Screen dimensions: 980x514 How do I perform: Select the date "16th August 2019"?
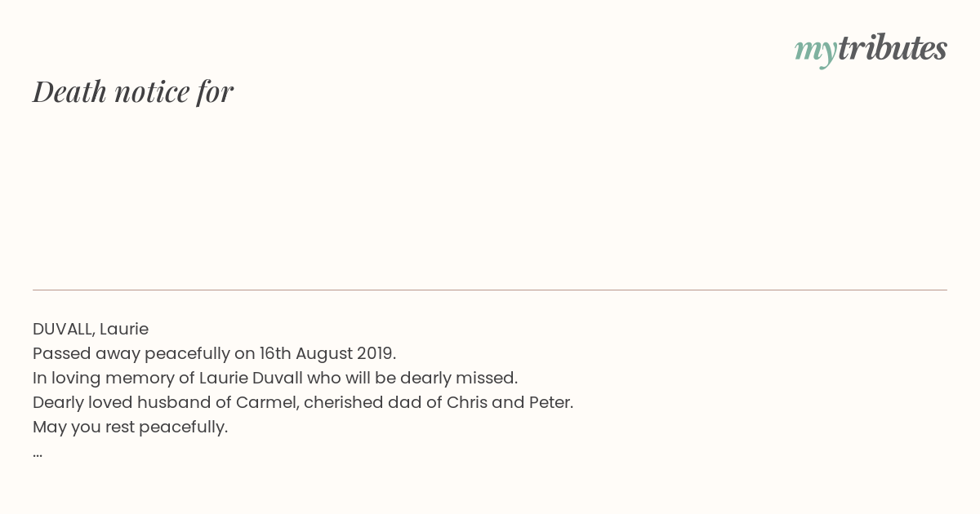[x=327, y=353]
